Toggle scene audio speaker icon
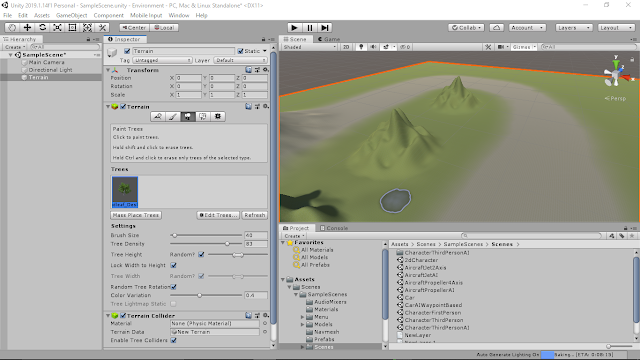Screen dimensions: 640x360 (373, 47)
